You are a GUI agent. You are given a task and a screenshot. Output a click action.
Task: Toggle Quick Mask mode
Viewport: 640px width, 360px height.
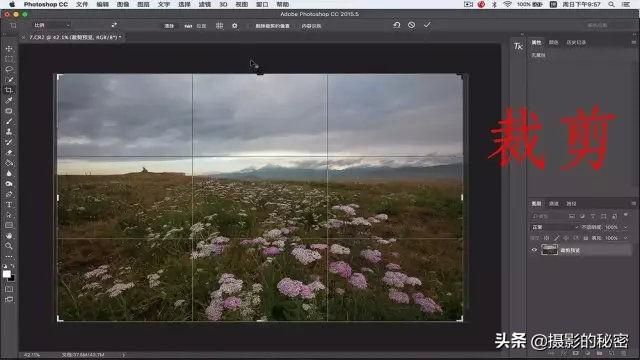point(9,289)
